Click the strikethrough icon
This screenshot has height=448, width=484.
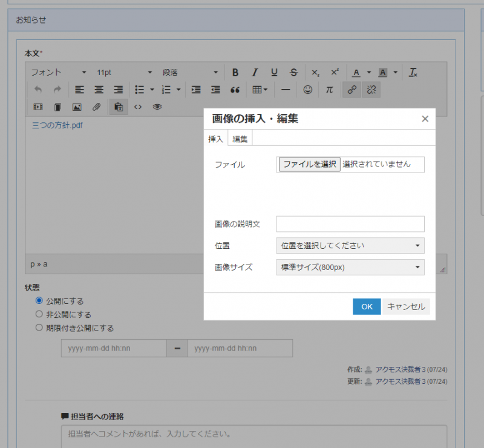click(293, 73)
